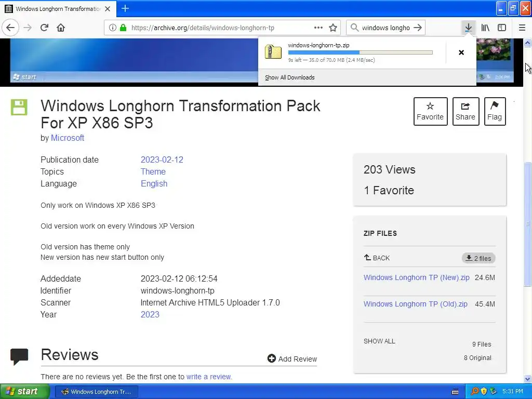532x399 pixels.
Task: Open the browser home page
Action: 61,28
